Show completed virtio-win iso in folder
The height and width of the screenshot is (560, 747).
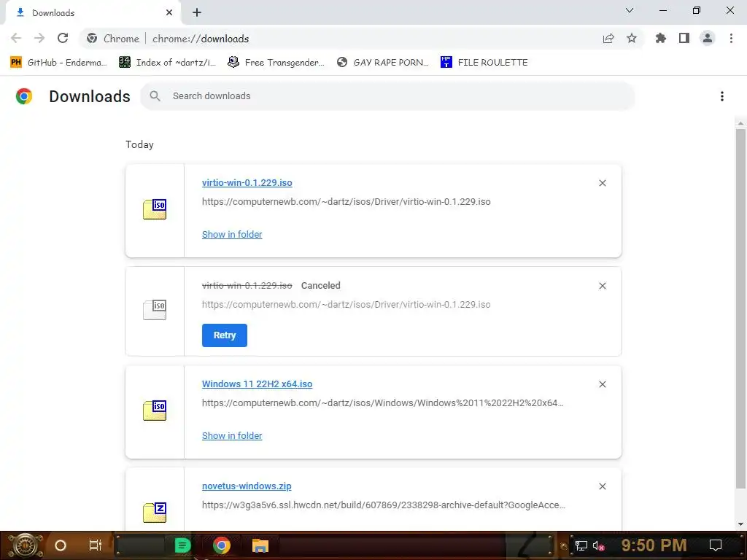(x=232, y=234)
